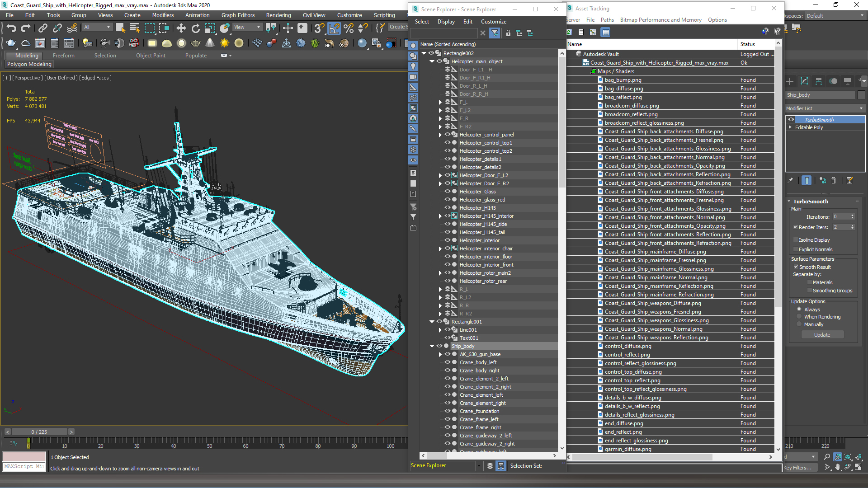Image resolution: width=868 pixels, height=488 pixels.
Task: Toggle the TurboSmooth modifier eye icon
Action: [791, 120]
